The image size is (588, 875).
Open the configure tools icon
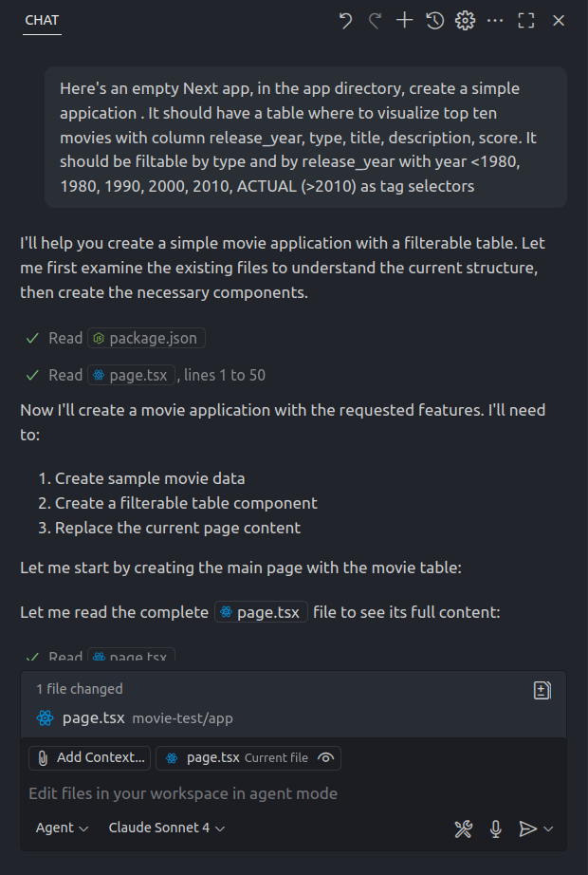[463, 828]
